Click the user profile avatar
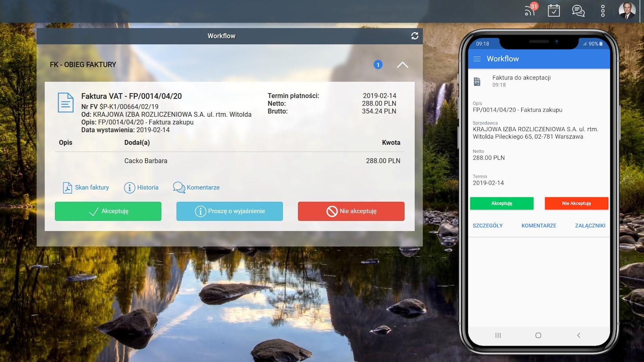Screen dimensions: 644x362 click(x=627, y=11)
